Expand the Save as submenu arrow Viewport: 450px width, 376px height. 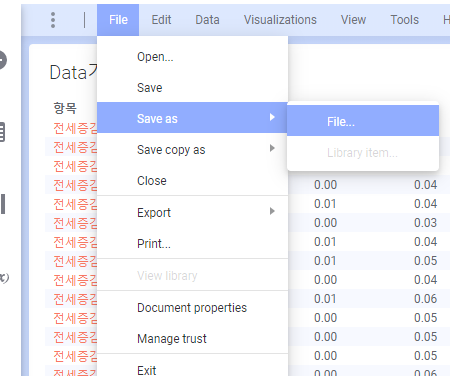272,117
